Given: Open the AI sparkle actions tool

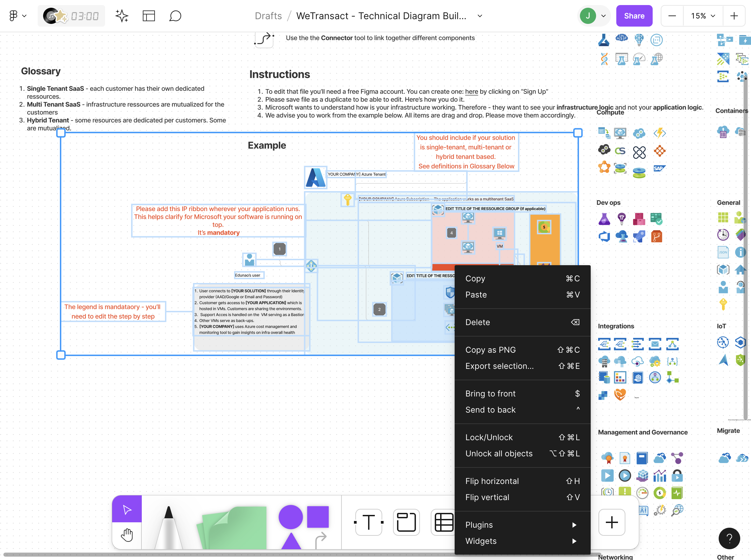Looking at the screenshot, I should tap(122, 15).
